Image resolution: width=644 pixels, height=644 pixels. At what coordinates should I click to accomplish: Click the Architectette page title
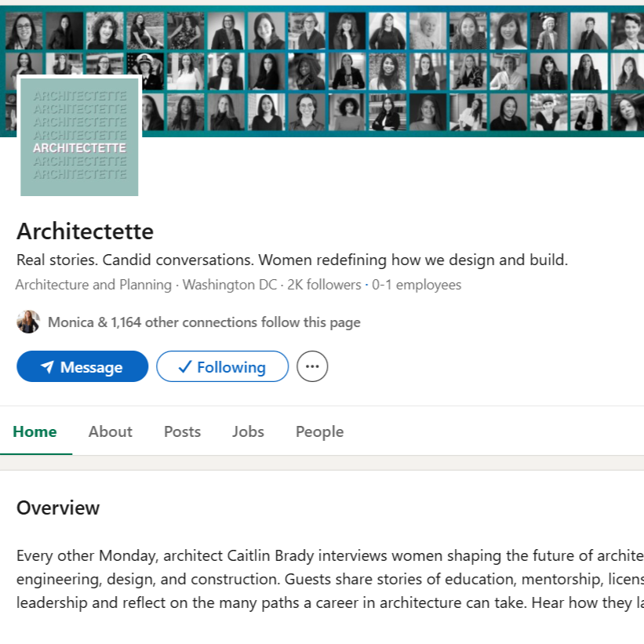click(85, 231)
